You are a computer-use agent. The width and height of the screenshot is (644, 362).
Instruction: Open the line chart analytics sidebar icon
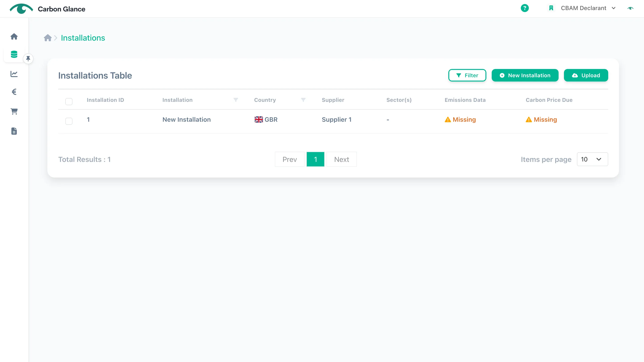(14, 74)
